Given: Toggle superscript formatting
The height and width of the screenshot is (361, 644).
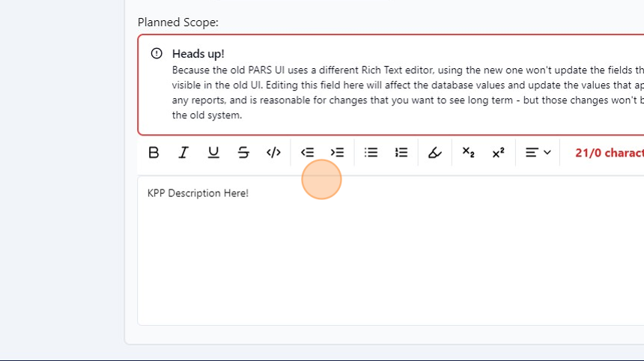Looking at the screenshot, I should pyautogui.click(x=498, y=153).
